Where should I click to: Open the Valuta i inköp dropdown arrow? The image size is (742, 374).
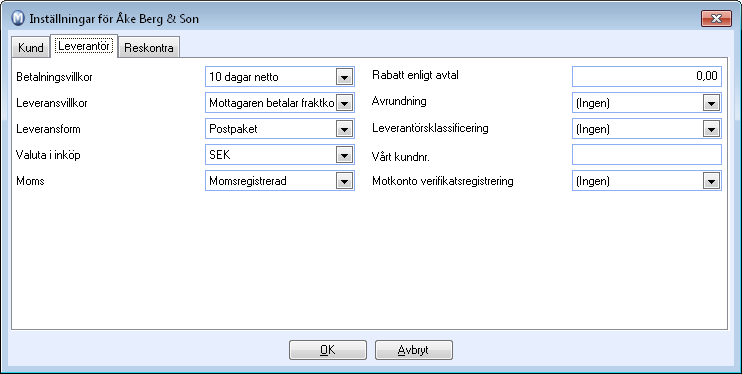[344, 155]
